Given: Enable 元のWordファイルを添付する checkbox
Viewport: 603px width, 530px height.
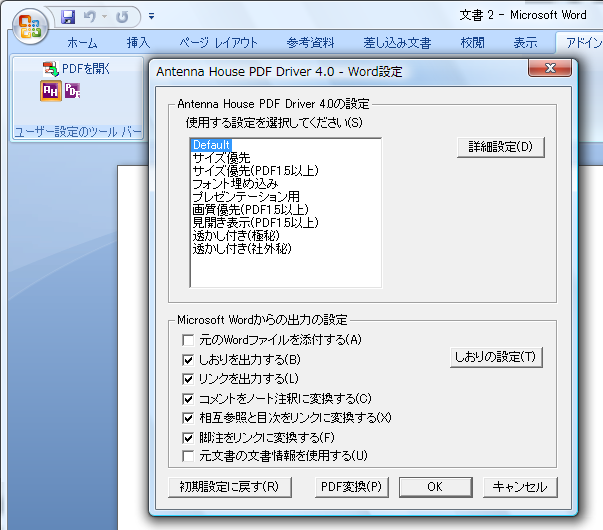Looking at the screenshot, I should [188, 340].
